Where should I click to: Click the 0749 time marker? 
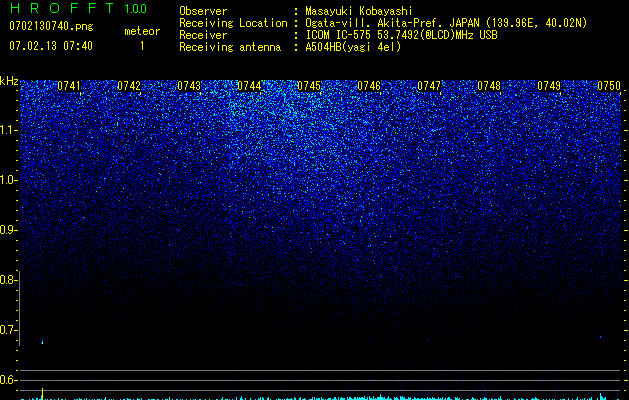[549, 86]
